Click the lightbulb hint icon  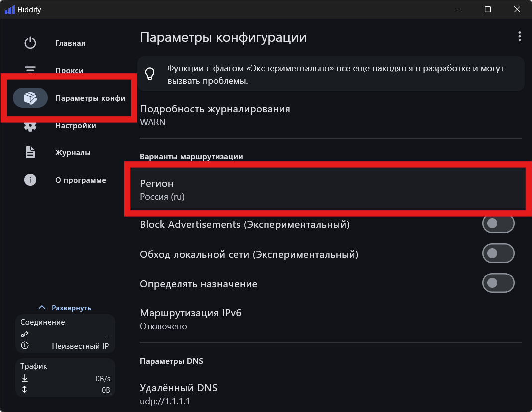(x=150, y=74)
